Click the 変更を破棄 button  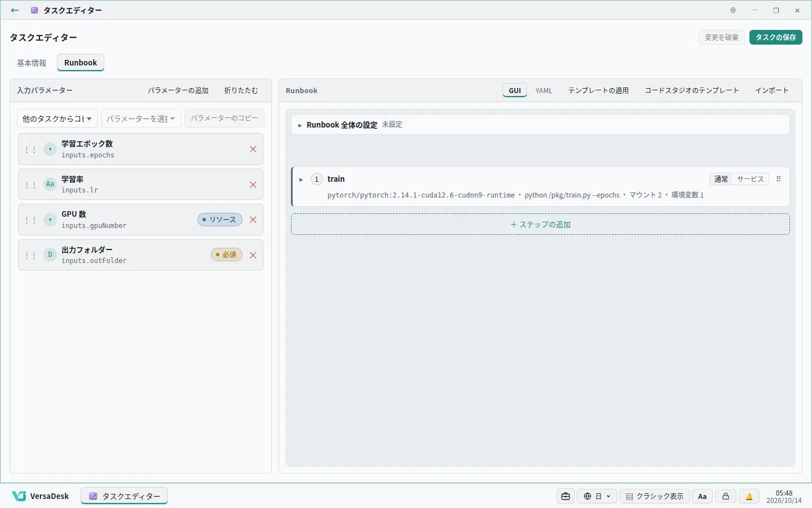pos(722,37)
